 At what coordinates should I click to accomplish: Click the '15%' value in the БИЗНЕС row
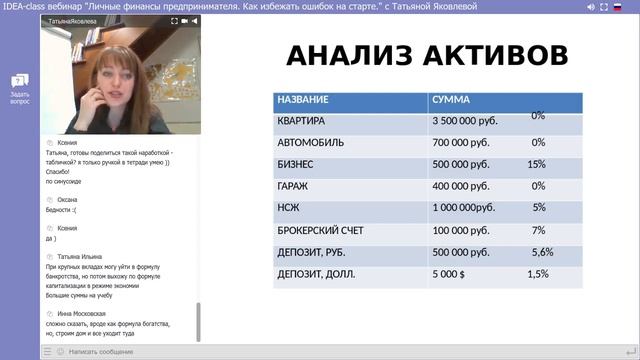(536, 164)
